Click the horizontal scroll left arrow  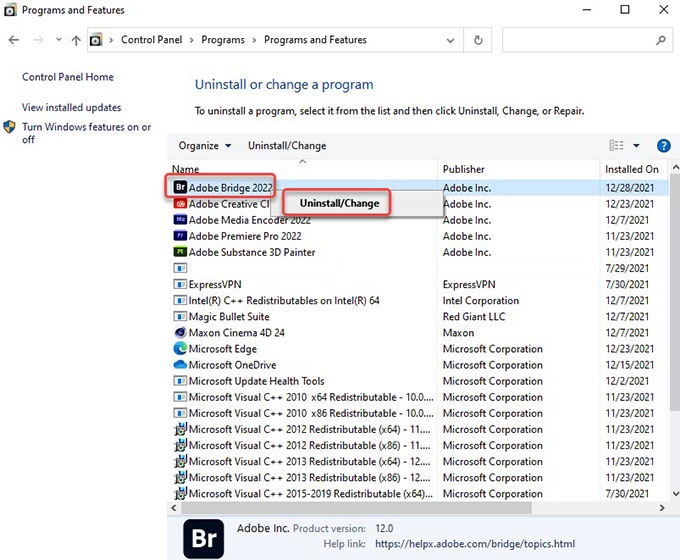pos(174,508)
